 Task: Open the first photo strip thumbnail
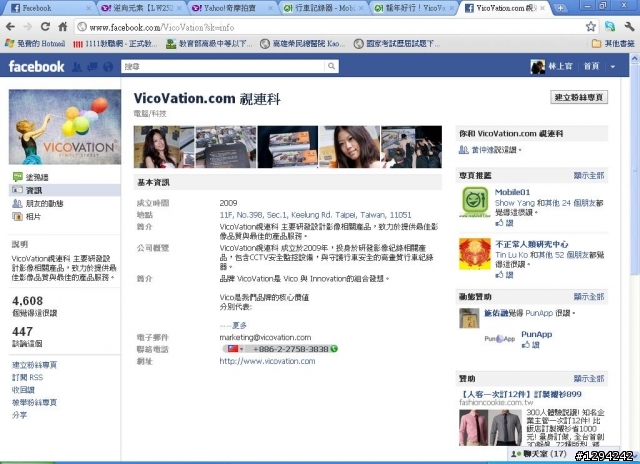coord(164,147)
